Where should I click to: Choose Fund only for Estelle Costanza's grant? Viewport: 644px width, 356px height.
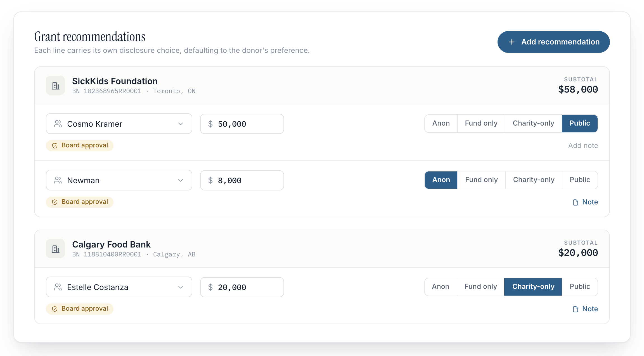481,287
